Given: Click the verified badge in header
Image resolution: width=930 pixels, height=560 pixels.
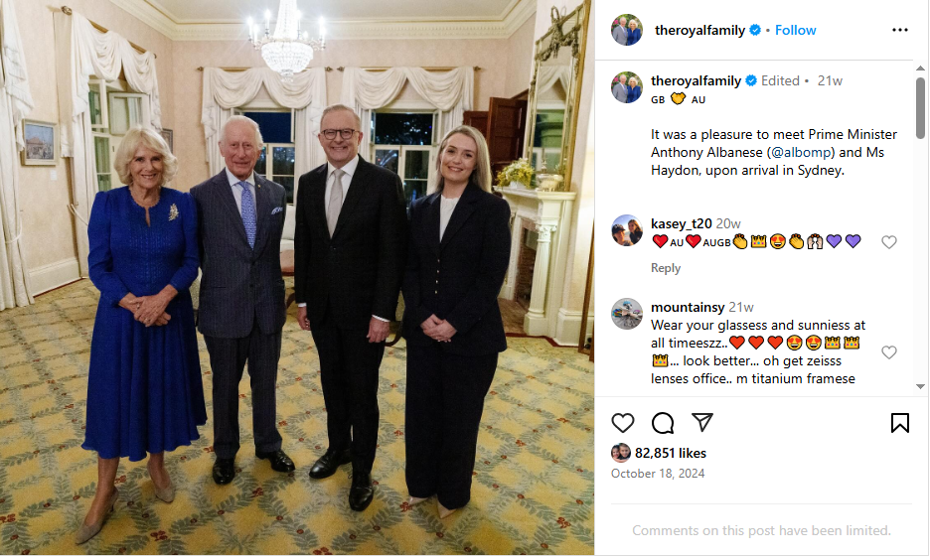Looking at the screenshot, I should [x=755, y=30].
